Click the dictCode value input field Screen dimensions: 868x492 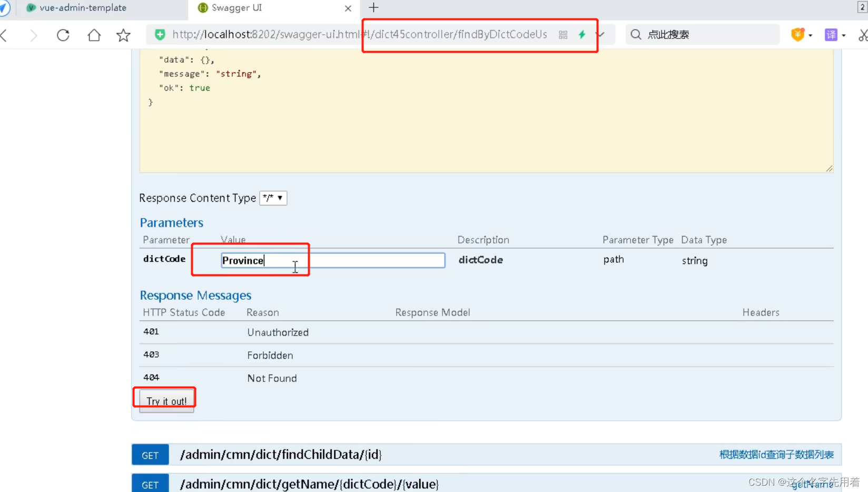333,260
